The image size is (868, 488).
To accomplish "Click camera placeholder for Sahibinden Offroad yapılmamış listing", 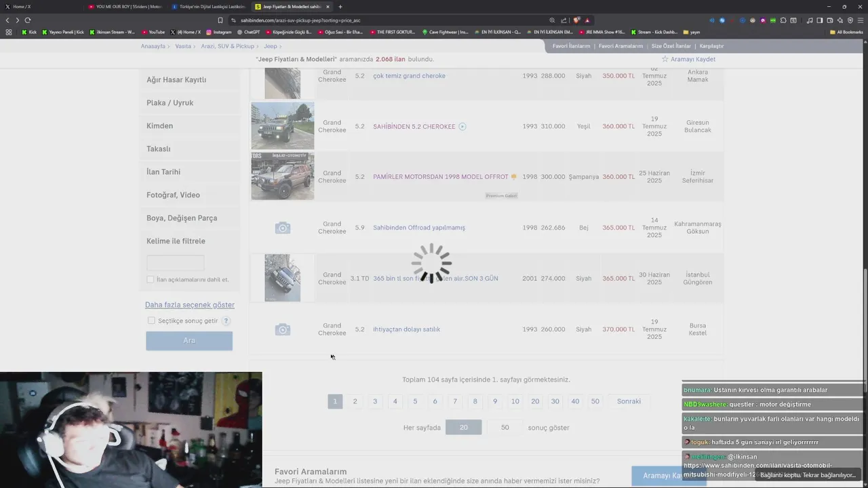I will coord(283,228).
